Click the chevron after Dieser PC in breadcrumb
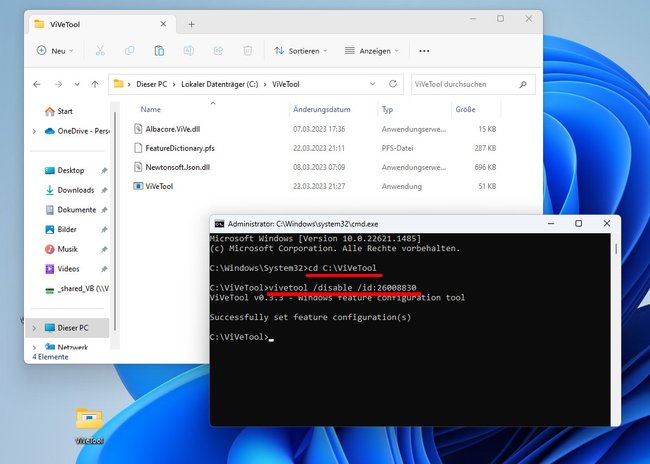Image resolution: width=650 pixels, height=464 pixels. click(174, 84)
